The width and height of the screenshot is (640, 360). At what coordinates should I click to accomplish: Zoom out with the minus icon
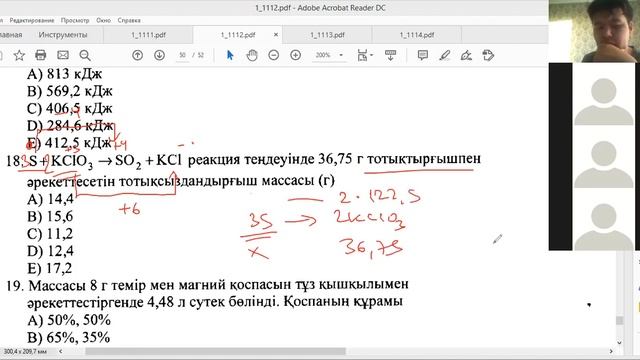click(274, 55)
